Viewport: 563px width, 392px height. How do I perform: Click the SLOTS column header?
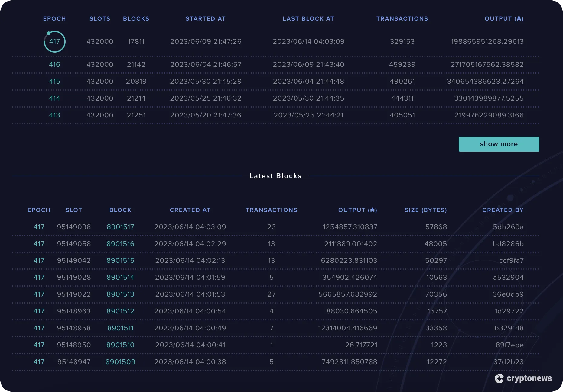[100, 18]
